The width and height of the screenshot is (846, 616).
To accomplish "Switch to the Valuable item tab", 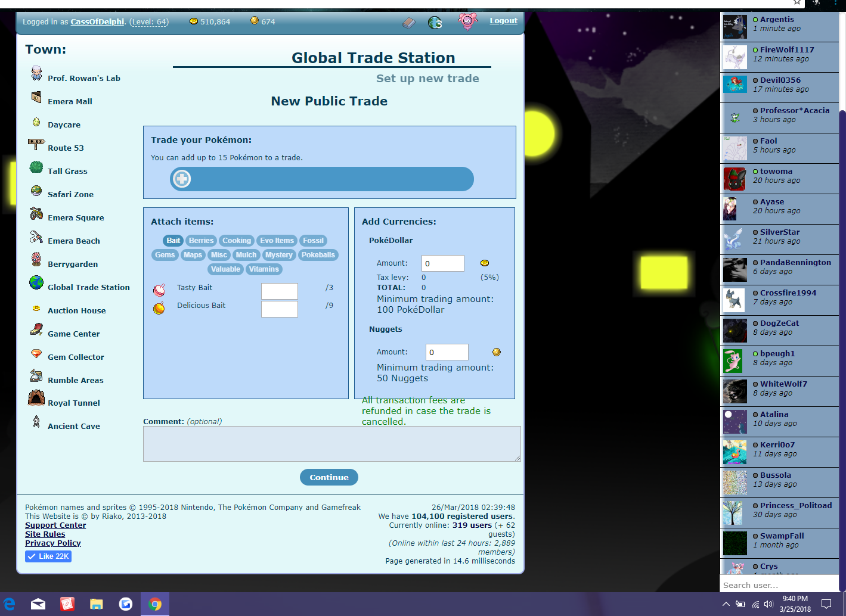I will pyautogui.click(x=225, y=269).
